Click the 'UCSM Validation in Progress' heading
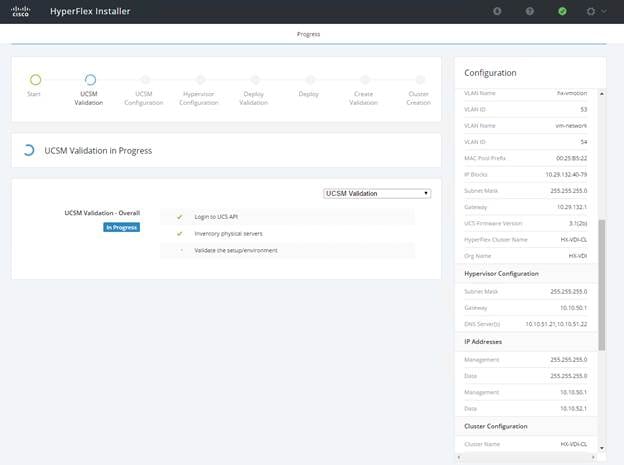This screenshot has width=624, height=465. 98,150
